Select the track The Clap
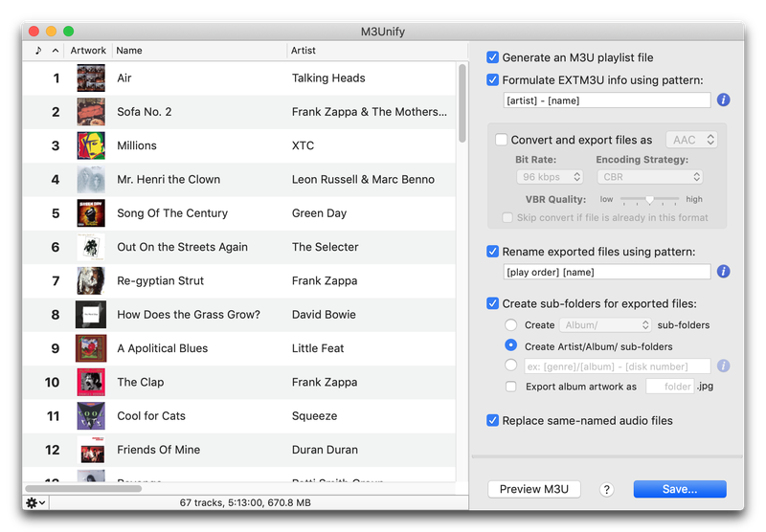This screenshot has width=766, height=532. pyautogui.click(x=140, y=382)
